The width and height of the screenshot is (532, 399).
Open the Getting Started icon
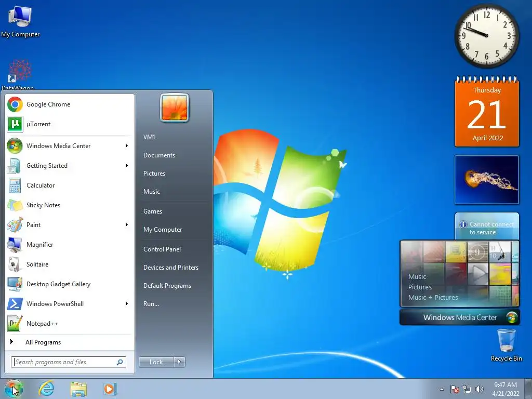click(15, 166)
